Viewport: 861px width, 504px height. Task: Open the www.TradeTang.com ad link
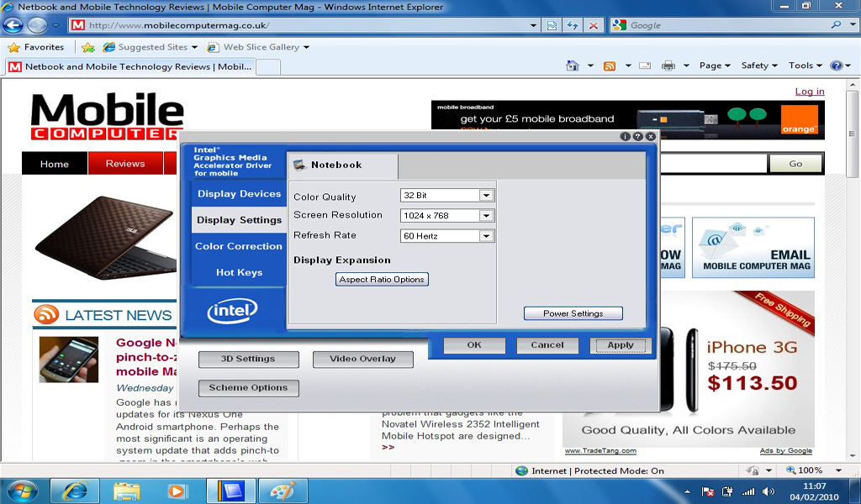tap(600, 451)
